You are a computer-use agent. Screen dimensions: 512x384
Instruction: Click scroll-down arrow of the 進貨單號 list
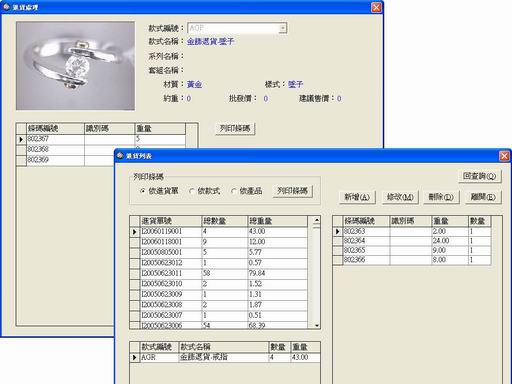tap(317, 325)
